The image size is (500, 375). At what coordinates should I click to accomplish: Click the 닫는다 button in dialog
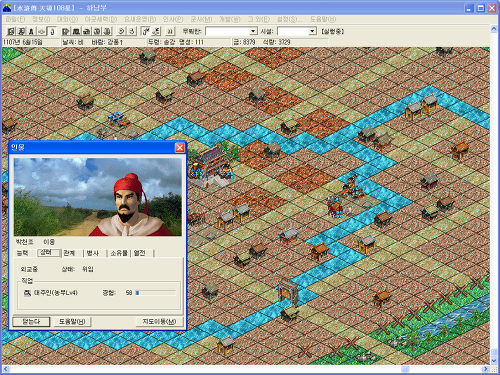point(31,321)
